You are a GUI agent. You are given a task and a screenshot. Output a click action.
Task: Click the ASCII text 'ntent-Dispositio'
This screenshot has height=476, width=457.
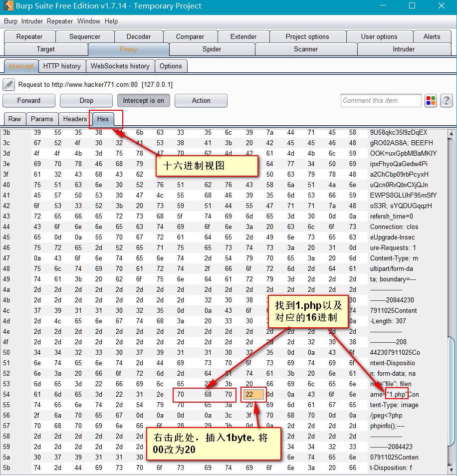pos(392,363)
